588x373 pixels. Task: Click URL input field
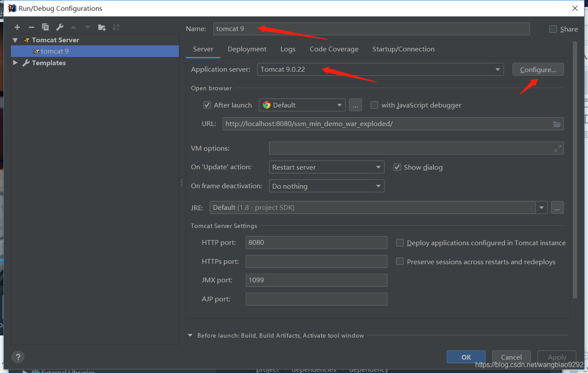coord(393,124)
